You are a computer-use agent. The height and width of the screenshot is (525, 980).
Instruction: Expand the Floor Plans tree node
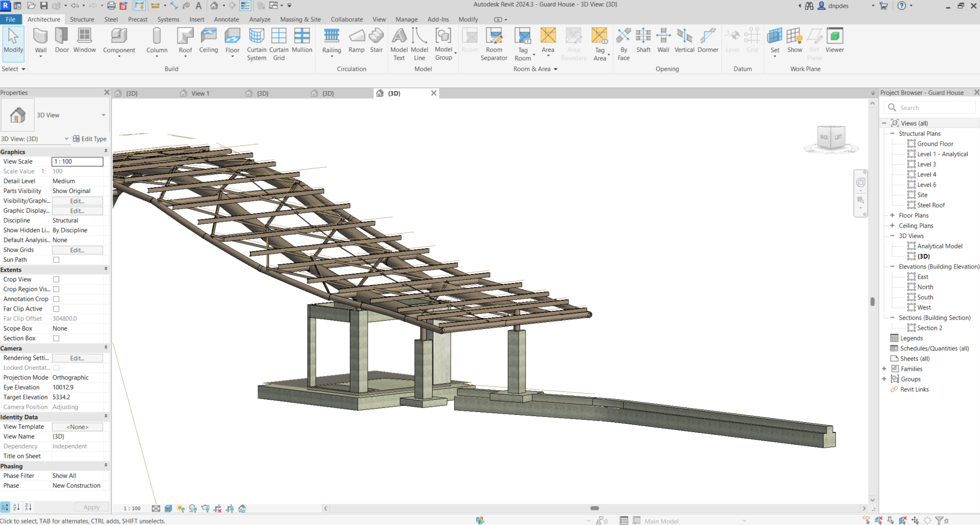[x=893, y=215]
